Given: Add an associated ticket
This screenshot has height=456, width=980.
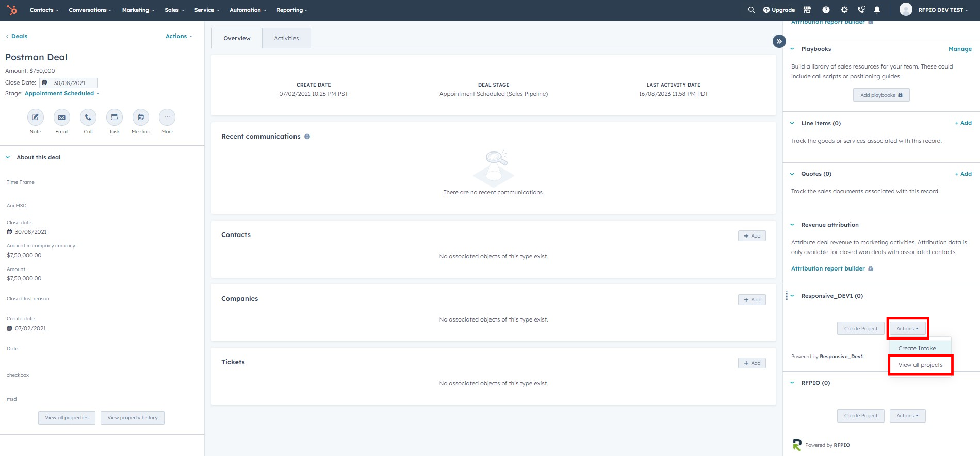Looking at the screenshot, I should (x=752, y=363).
